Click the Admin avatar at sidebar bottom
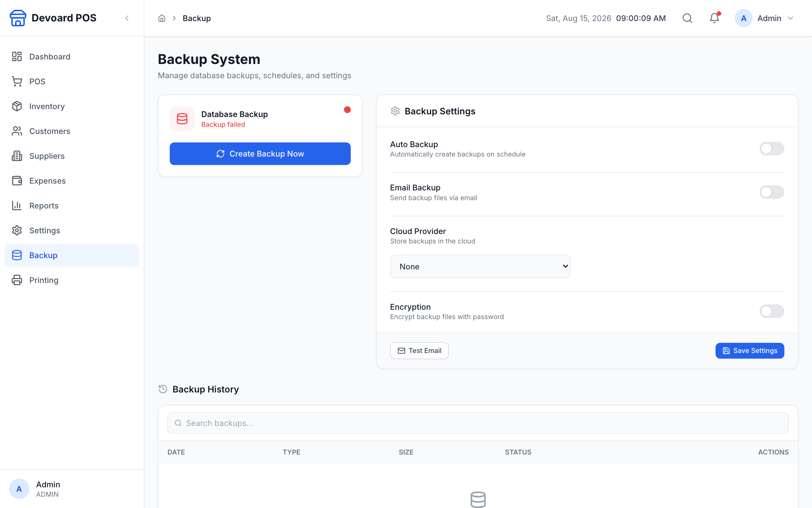 coord(19,489)
